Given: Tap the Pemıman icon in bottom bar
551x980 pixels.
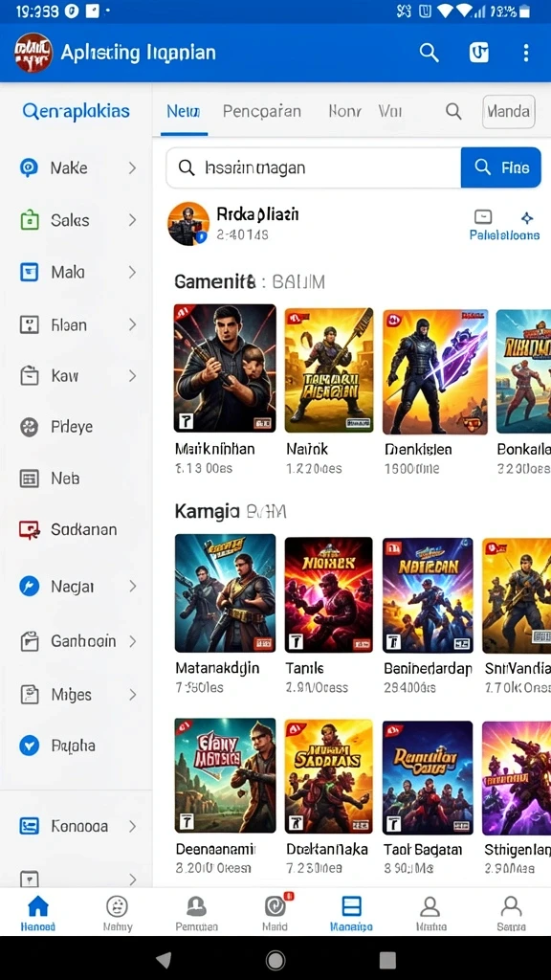Looking at the screenshot, I should [x=196, y=905].
